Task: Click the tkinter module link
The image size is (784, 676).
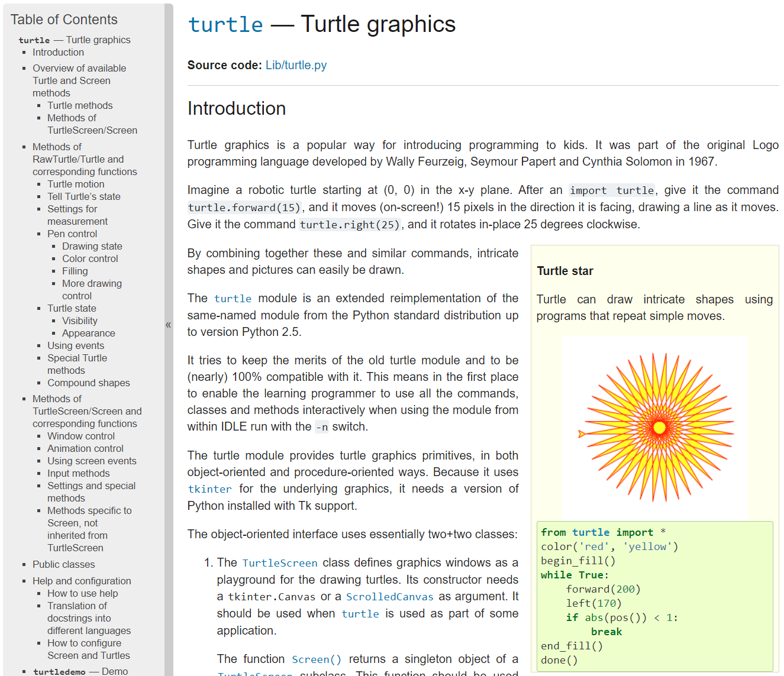Action: coord(209,489)
